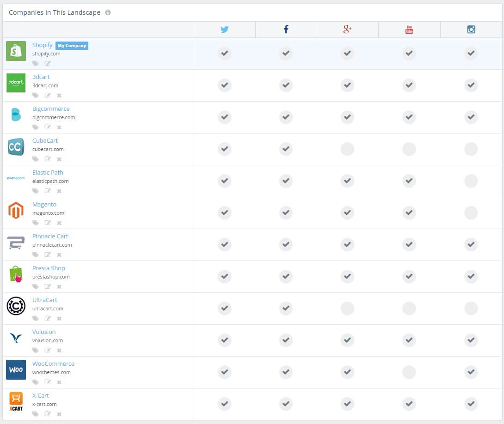Click the edit icon under 3dcart
Screen dimensions: 504x424
48,95
